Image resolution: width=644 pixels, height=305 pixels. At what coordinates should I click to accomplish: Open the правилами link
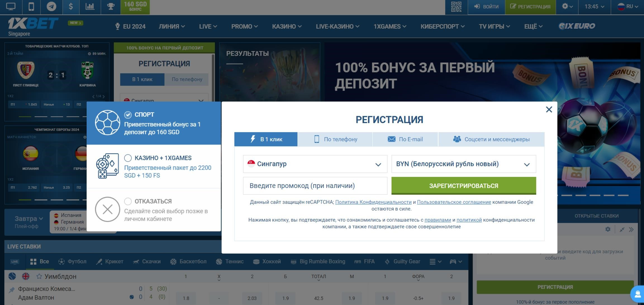tap(438, 220)
